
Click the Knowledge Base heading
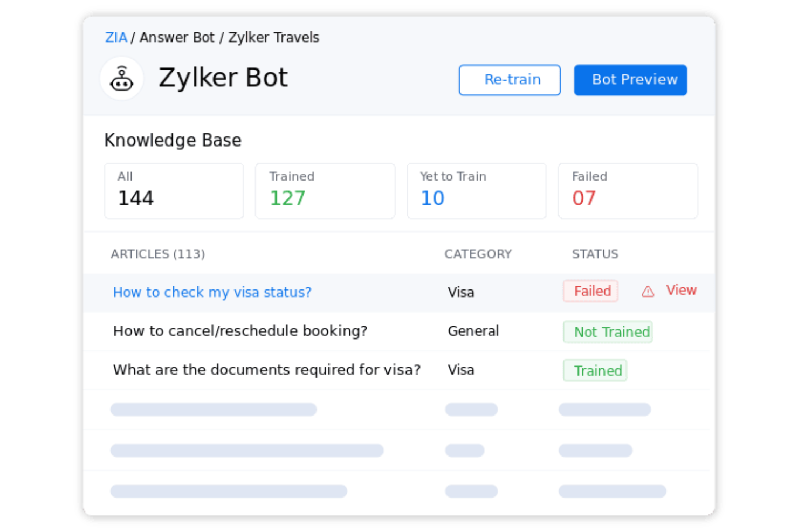[x=173, y=140]
